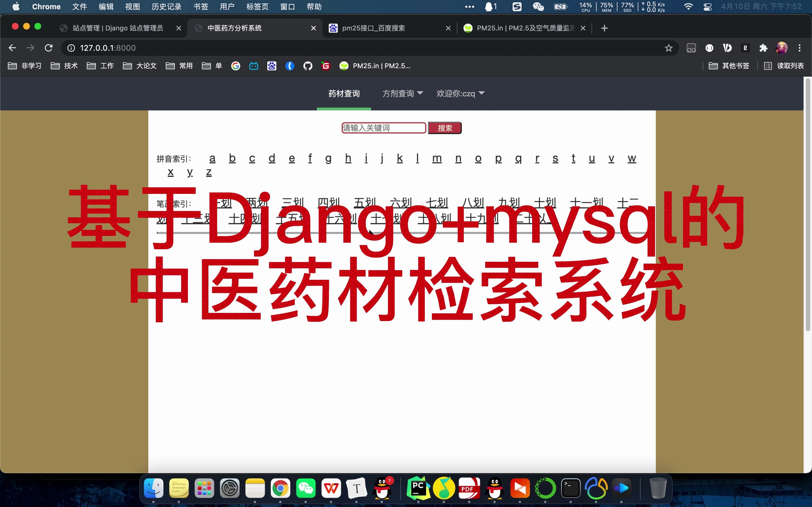Open the GitHub bookmark on the bookmarks bar
Image resolution: width=812 pixels, height=507 pixels.
308,66
